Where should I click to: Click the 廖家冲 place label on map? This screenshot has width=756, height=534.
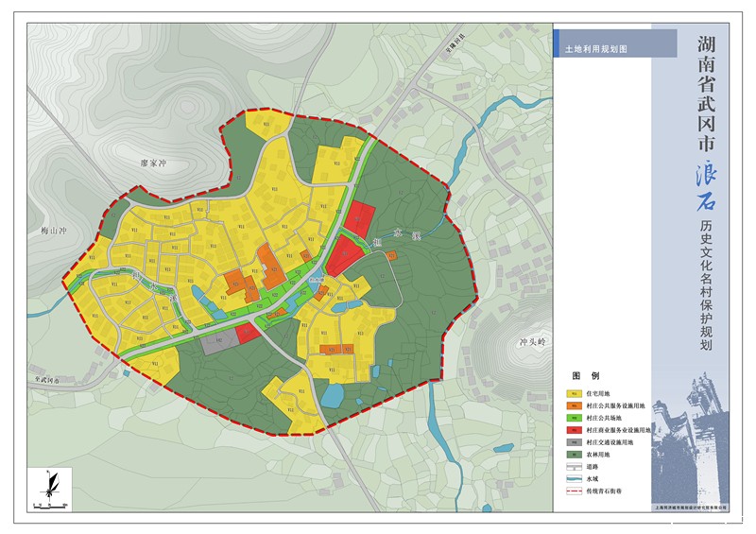pyautogui.click(x=153, y=163)
